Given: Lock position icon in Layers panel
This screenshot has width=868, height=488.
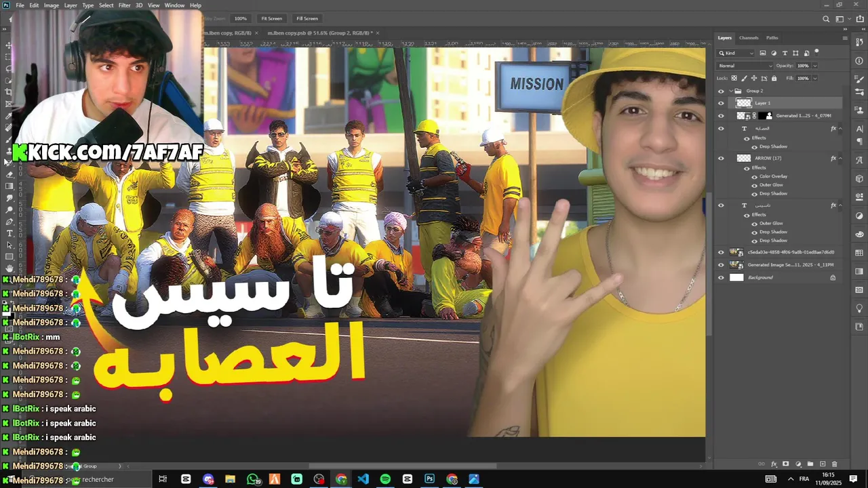Looking at the screenshot, I should [753, 78].
